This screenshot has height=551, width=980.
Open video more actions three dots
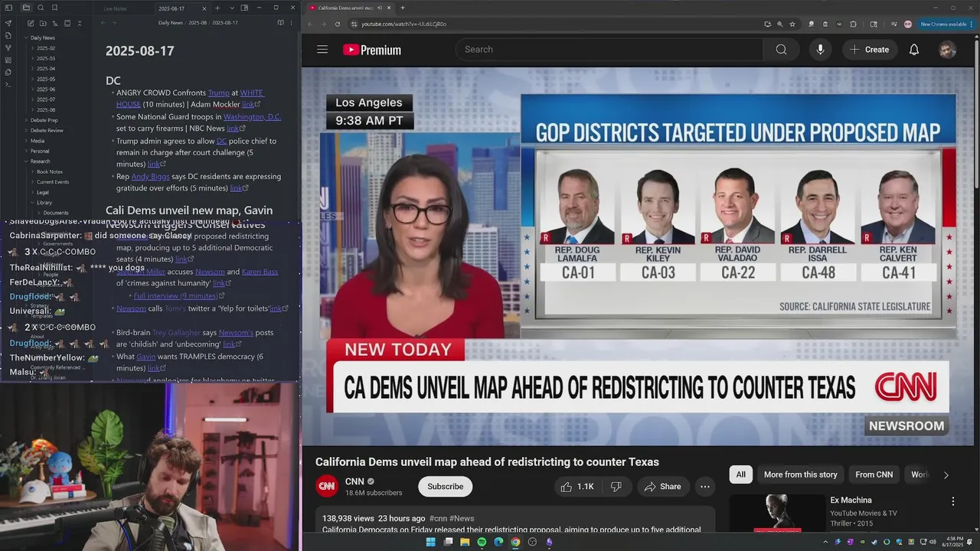[x=704, y=487]
